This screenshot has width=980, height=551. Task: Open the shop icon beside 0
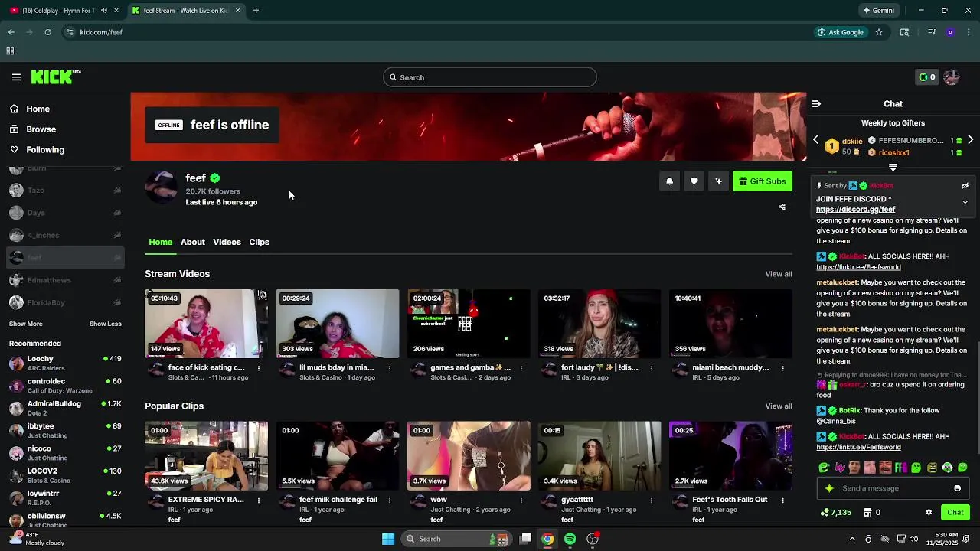tap(867, 513)
